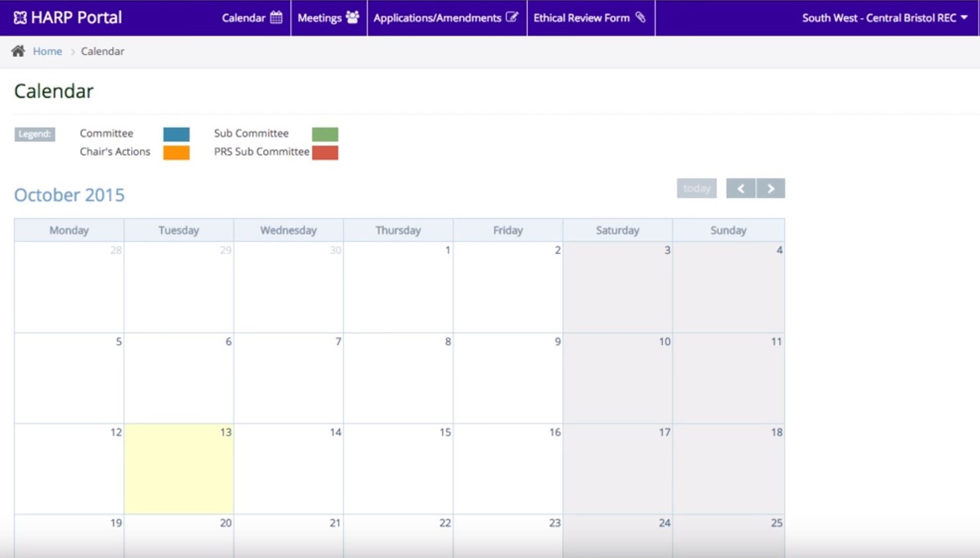Click the Committee legend label

107,133
